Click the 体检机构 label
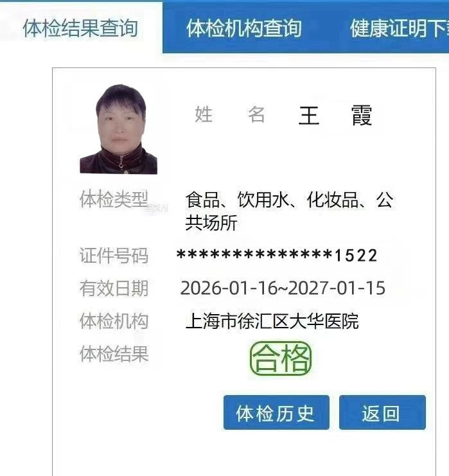 coord(114,321)
